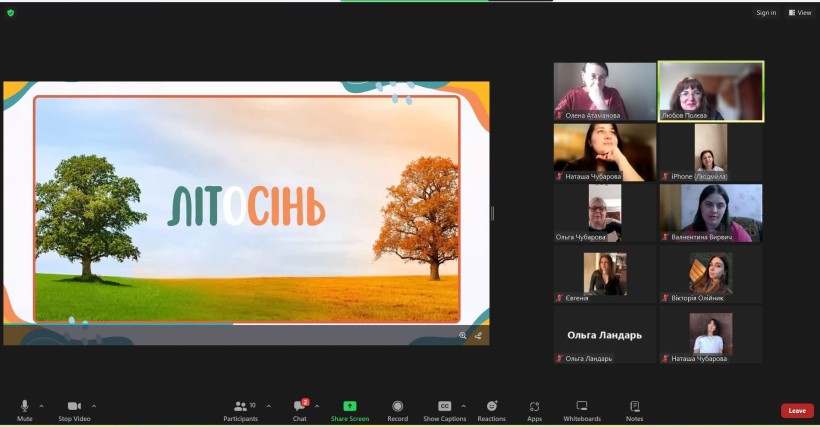Open the Apps panel

click(534, 408)
